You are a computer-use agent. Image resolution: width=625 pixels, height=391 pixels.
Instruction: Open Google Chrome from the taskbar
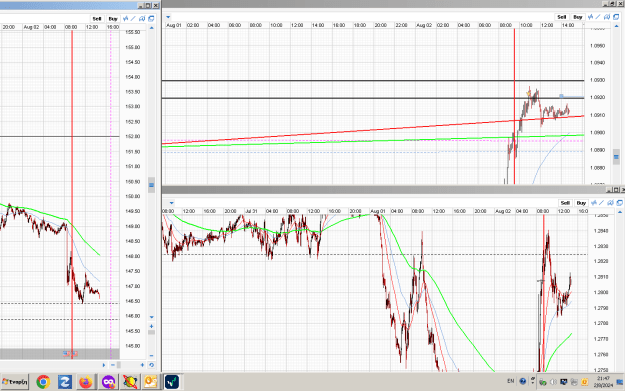tap(43, 382)
